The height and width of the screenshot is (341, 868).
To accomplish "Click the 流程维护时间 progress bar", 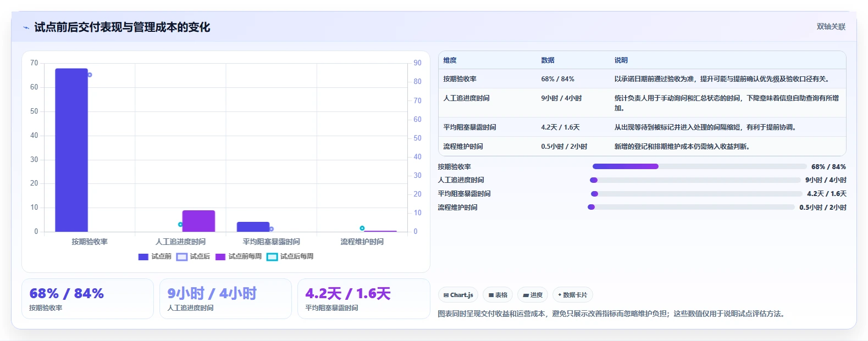I will pyautogui.click(x=692, y=207).
